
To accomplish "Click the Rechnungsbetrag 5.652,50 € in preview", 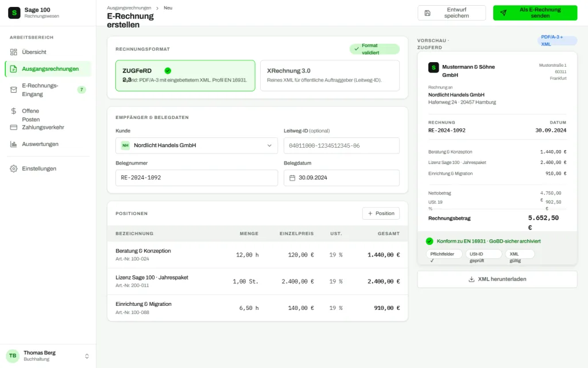I will [543, 223].
